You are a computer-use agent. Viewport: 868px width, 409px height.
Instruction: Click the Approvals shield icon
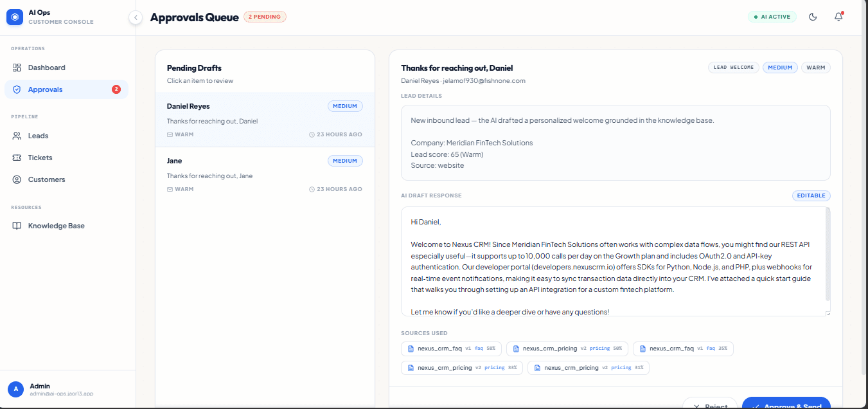pos(17,89)
